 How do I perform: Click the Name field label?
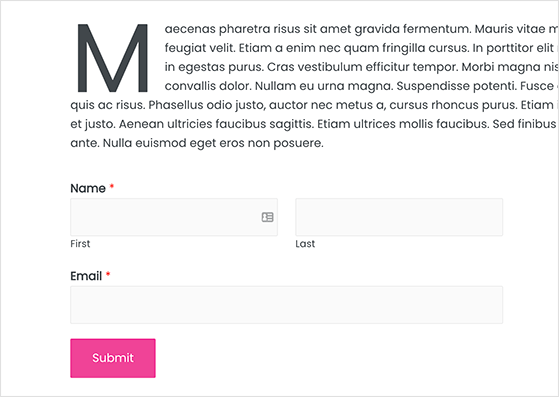point(88,188)
